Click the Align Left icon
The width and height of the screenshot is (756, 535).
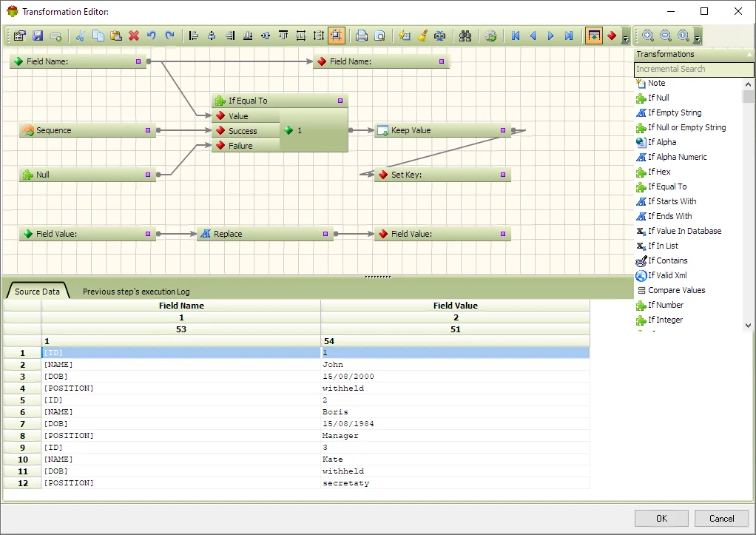pyautogui.click(x=194, y=36)
